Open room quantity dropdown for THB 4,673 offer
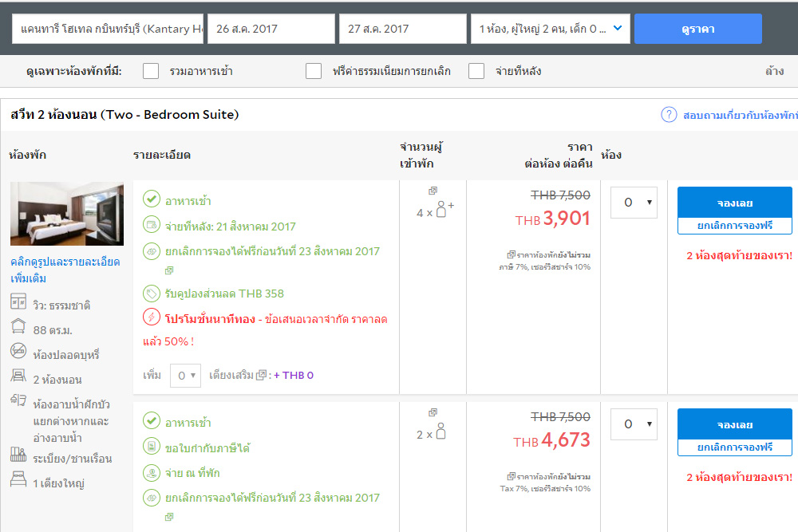798x532 pixels. tap(634, 424)
